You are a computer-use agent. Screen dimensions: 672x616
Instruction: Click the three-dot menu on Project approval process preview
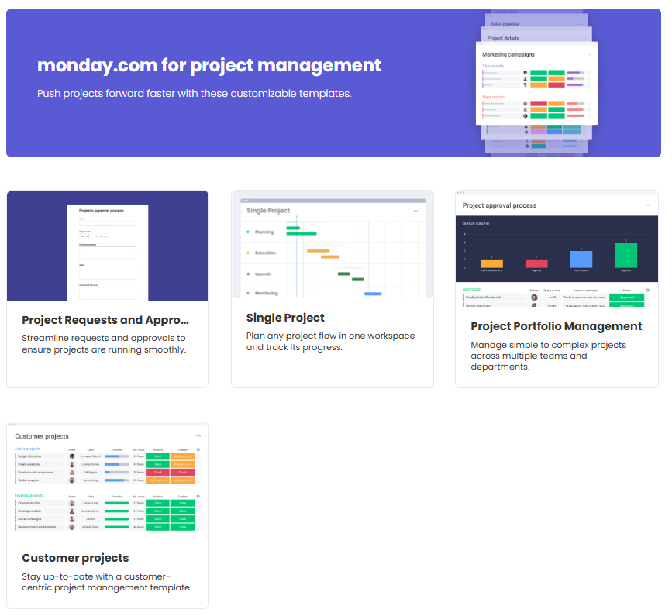647,205
